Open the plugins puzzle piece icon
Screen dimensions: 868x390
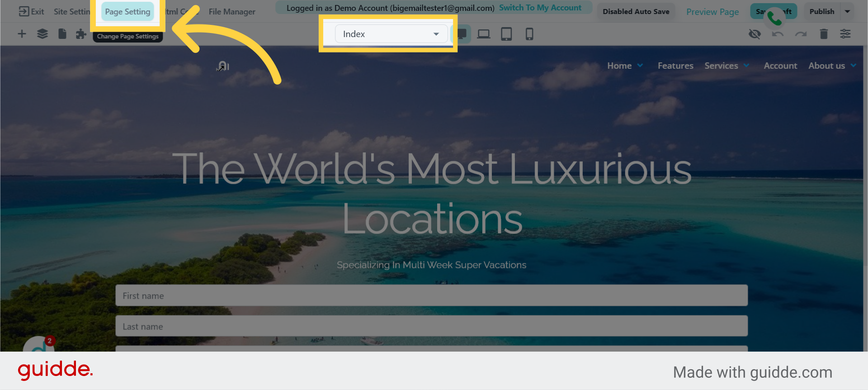tap(81, 34)
